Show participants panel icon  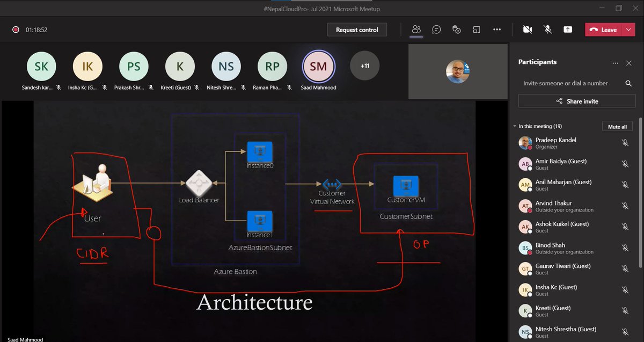416,30
